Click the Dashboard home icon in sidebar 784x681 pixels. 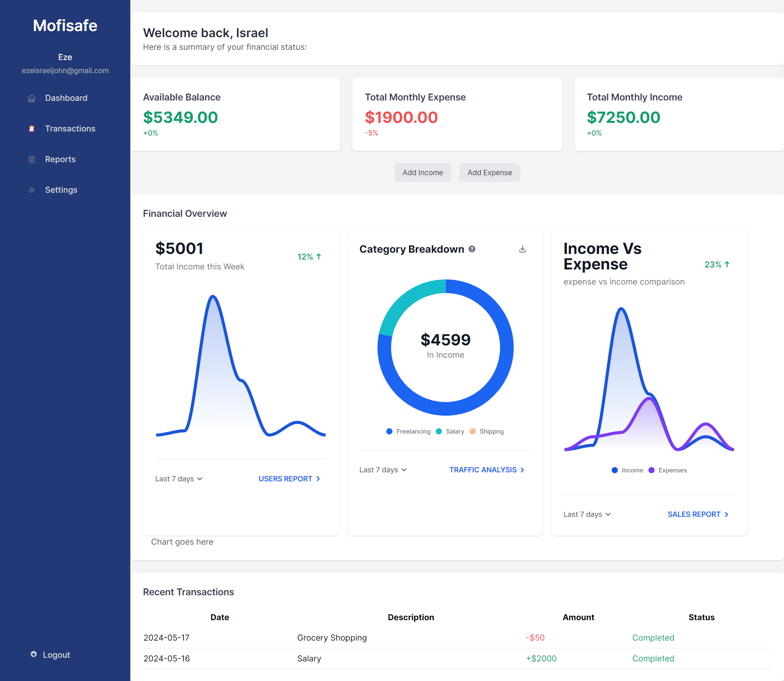(31, 98)
